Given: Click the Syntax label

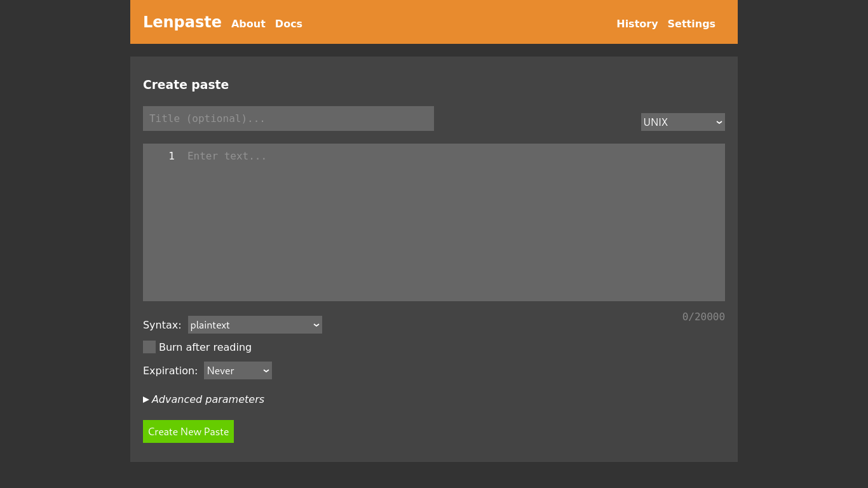Looking at the screenshot, I should click(x=162, y=325).
